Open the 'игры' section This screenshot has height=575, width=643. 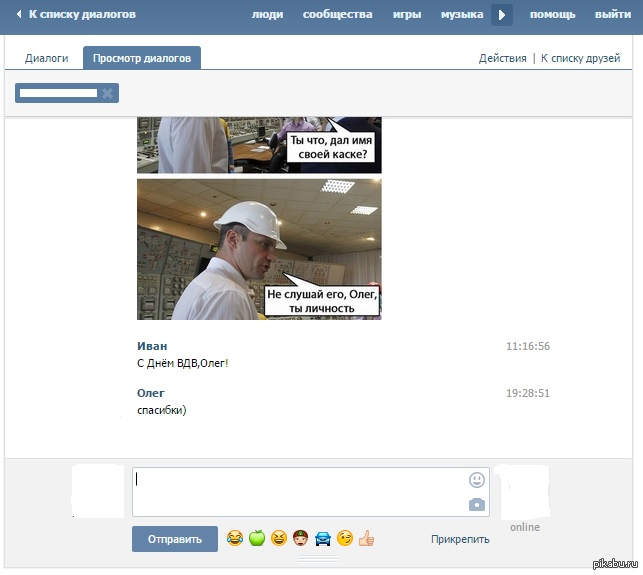407,14
